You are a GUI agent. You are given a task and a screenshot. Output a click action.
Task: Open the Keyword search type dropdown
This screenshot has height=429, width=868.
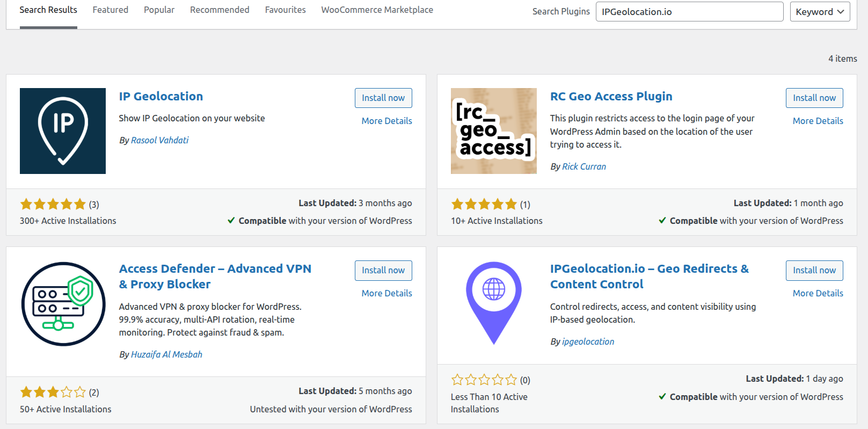click(x=820, y=11)
